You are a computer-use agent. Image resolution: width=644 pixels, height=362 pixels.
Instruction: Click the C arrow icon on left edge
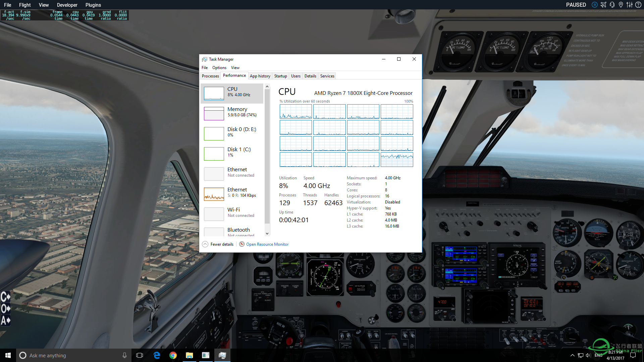point(5,297)
